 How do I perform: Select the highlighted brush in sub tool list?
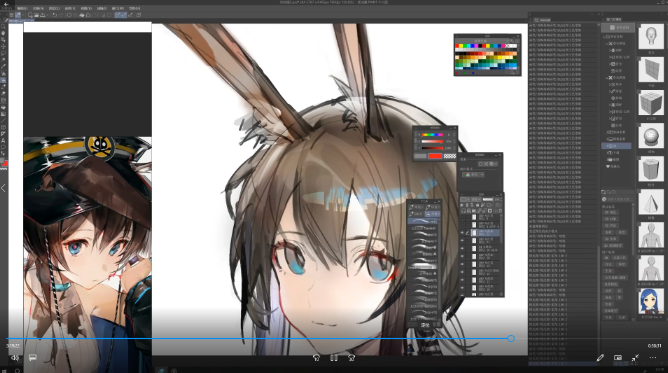(423, 221)
